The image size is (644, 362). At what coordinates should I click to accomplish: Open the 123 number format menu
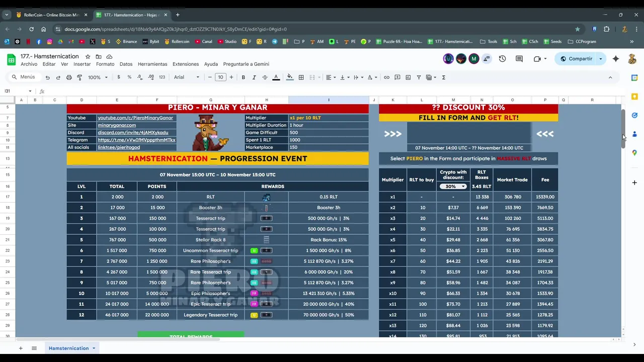pyautogui.click(x=162, y=77)
